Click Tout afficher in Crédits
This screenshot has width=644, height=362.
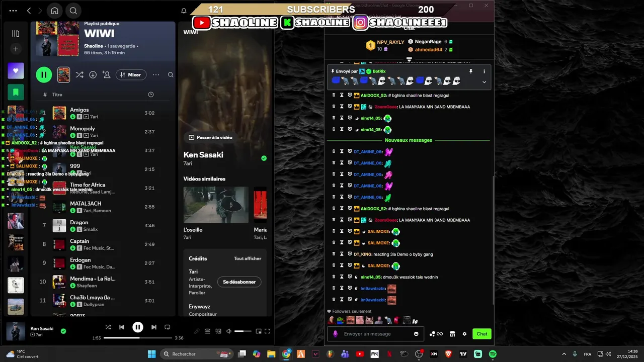click(248, 258)
